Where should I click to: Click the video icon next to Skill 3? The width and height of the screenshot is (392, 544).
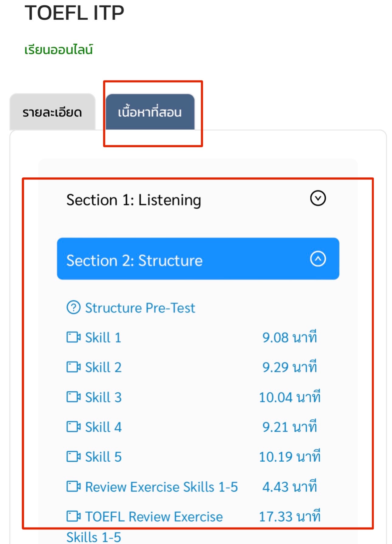74,397
